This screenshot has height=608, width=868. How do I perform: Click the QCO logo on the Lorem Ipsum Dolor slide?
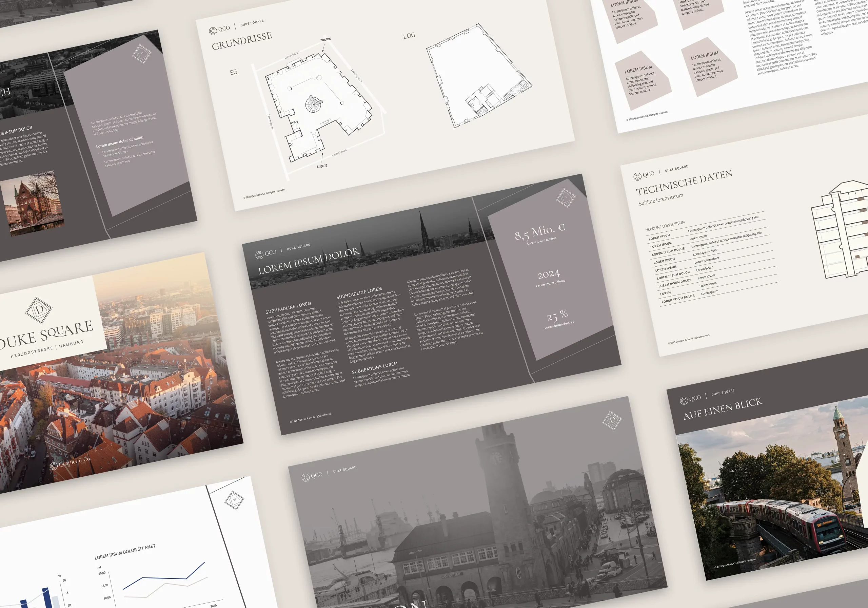point(266,254)
